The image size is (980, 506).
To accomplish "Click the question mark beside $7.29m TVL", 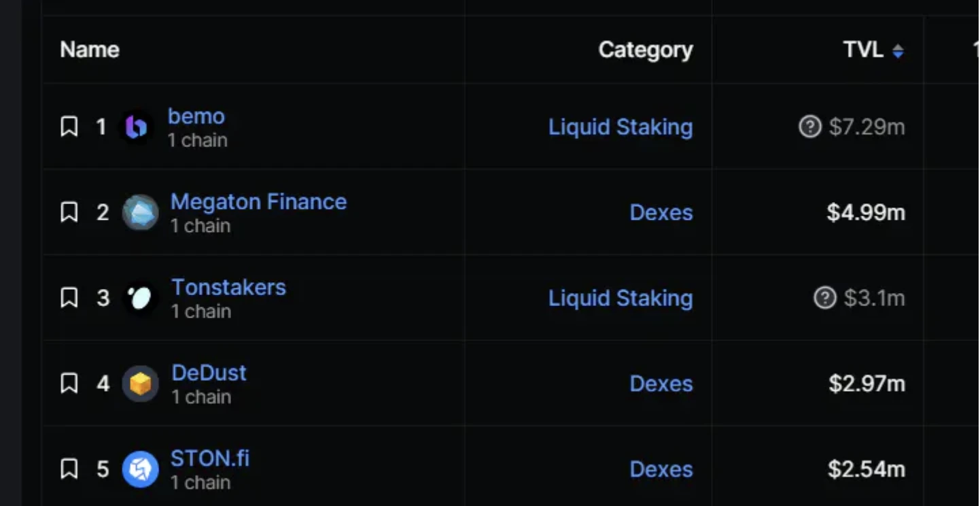I will tap(809, 127).
